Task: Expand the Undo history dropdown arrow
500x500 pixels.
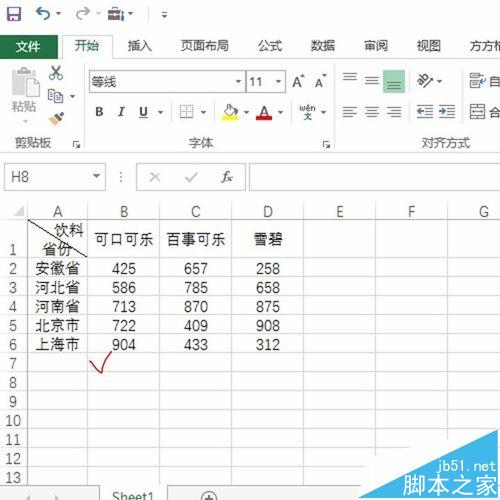Action: point(58,14)
